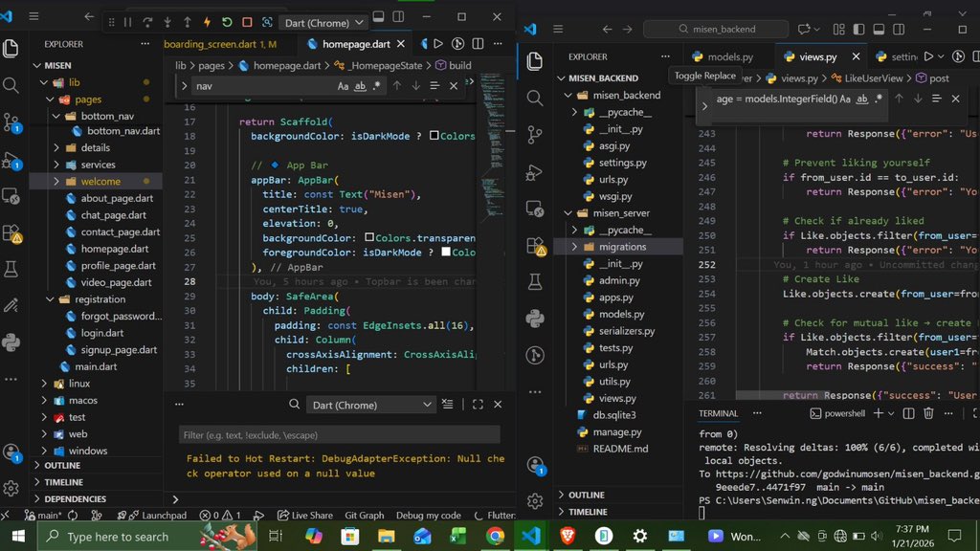Click the Step Over debug icon
Image resolution: width=980 pixels, height=551 pixels.
pos(147,23)
